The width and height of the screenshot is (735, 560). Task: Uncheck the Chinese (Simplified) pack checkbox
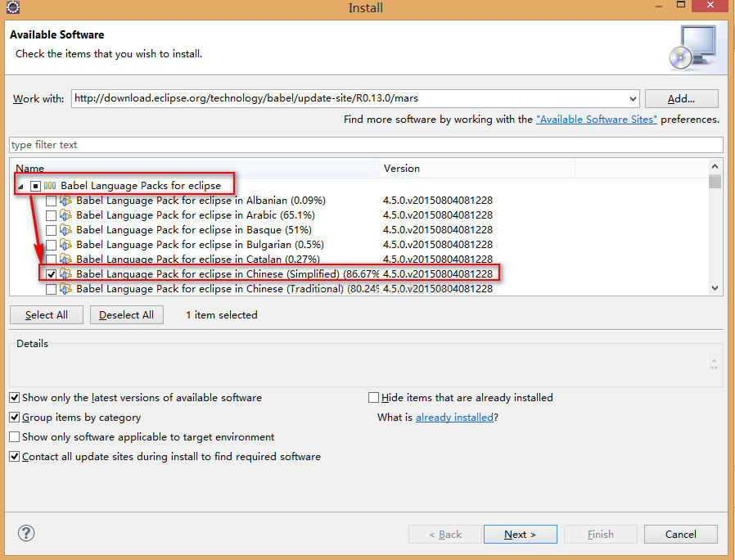coord(51,274)
